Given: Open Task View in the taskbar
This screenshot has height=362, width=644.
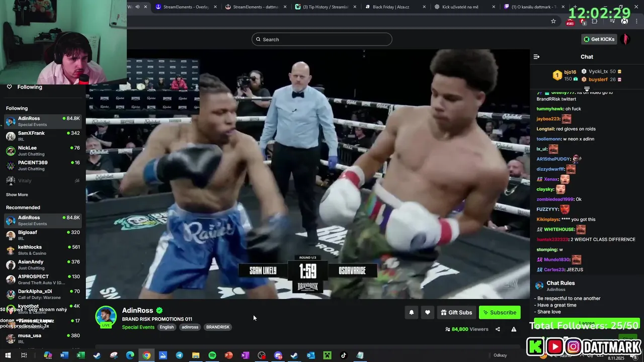Looking at the screenshot, I should pyautogui.click(x=24, y=355).
